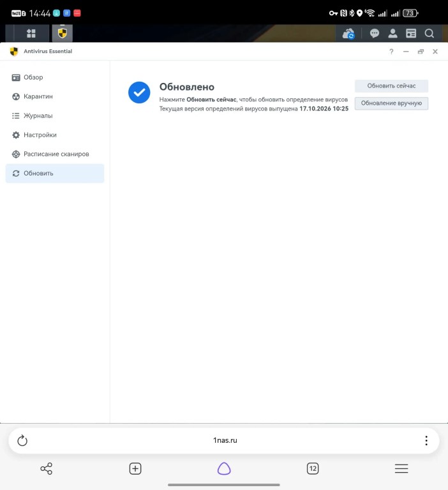Click the Обновить сейчас button
Screen dimensions: 448x490
point(391,86)
